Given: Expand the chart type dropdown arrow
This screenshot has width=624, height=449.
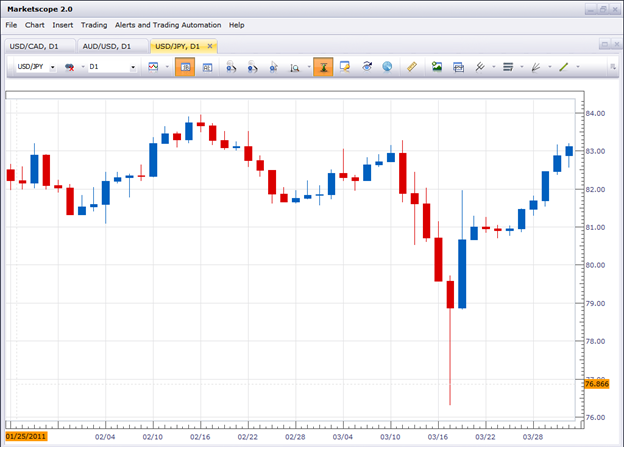Looking at the screenshot, I should pyautogui.click(x=166, y=67).
